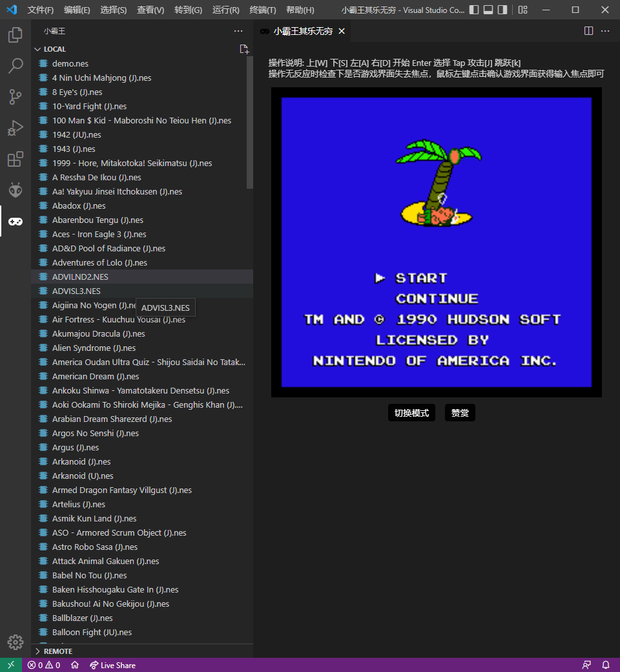Open the 编辑(E) menu
The image size is (620, 672).
pyautogui.click(x=77, y=10)
